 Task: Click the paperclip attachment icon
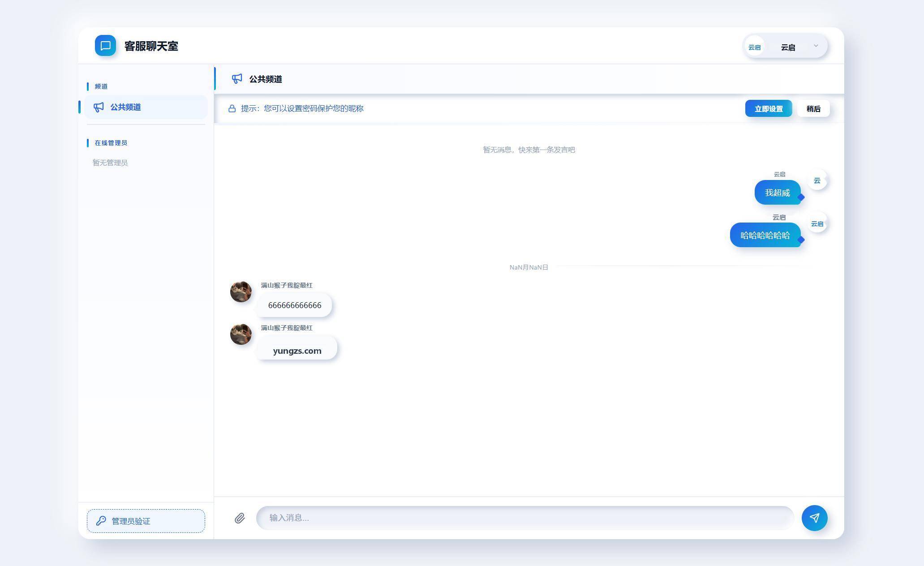(240, 518)
